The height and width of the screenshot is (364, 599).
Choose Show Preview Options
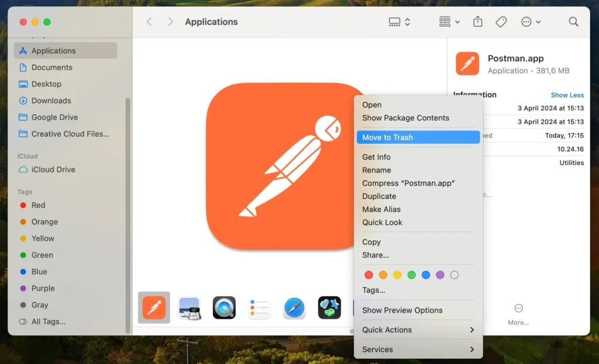418,310
